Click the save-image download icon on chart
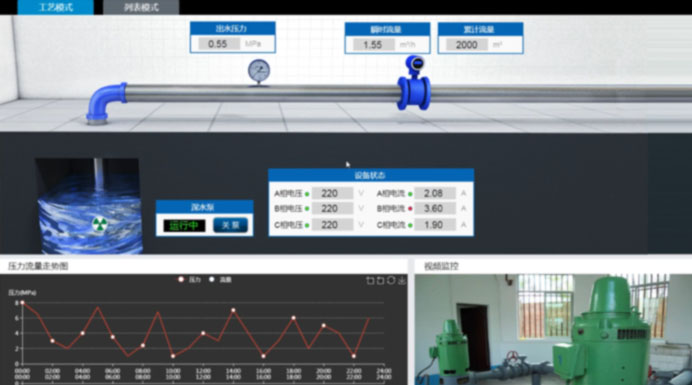Image resolution: width=692 pixels, height=385 pixels. 402,280
